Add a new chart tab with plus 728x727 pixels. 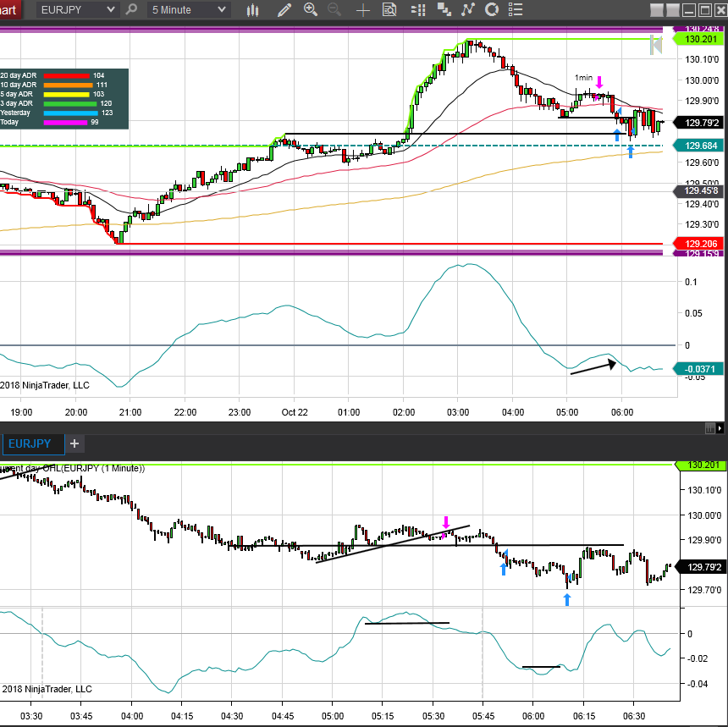pyautogui.click(x=74, y=443)
